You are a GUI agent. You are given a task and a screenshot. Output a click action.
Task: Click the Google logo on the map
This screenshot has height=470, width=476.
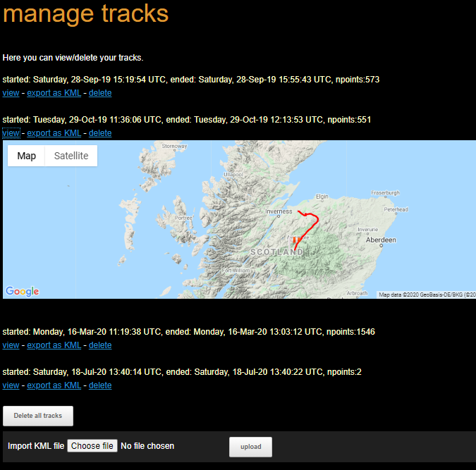[23, 291]
